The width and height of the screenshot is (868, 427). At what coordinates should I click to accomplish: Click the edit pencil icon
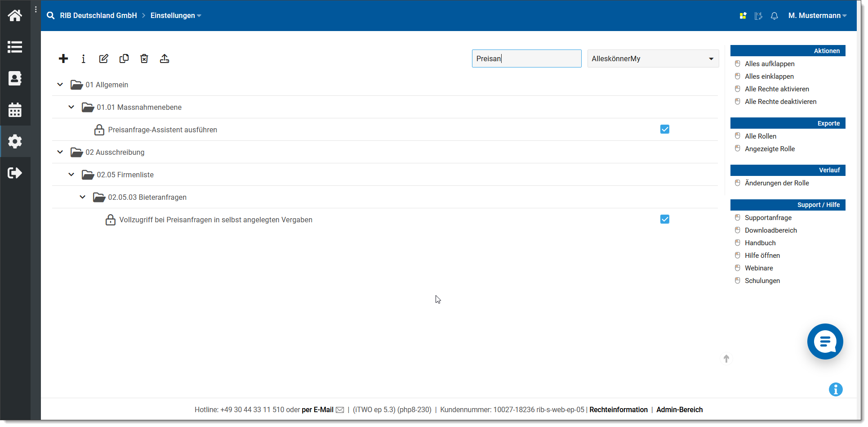click(104, 58)
